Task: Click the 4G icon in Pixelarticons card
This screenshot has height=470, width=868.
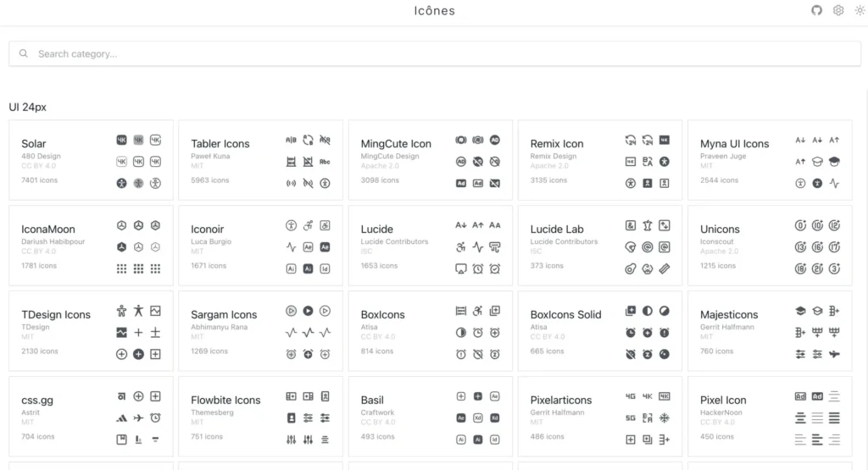Action: pos(631,396)
